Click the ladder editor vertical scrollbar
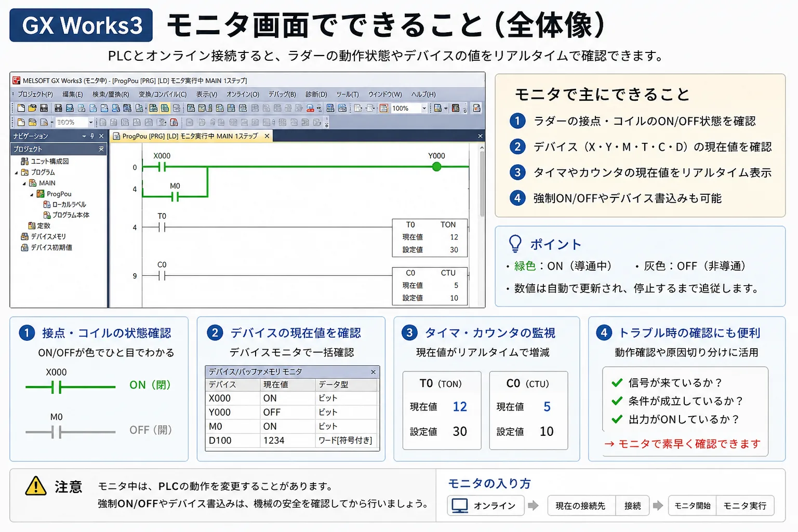The width and height of the screenshot is (798, 532). click(482, 224)
